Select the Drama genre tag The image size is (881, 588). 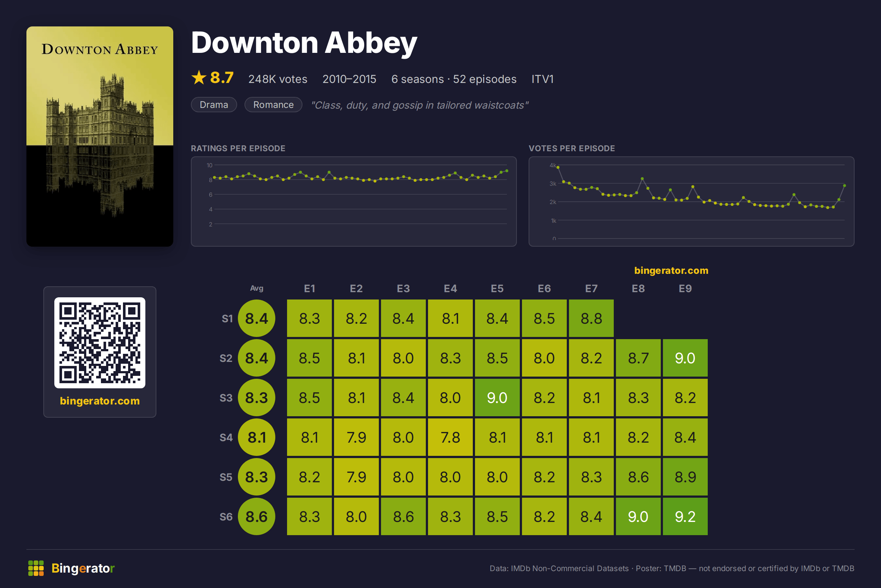click(214, 105)
